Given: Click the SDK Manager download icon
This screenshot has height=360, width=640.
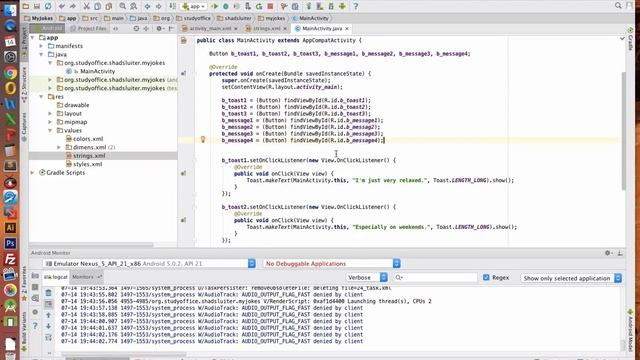Looking at the screenshot, I should (331, 6).
